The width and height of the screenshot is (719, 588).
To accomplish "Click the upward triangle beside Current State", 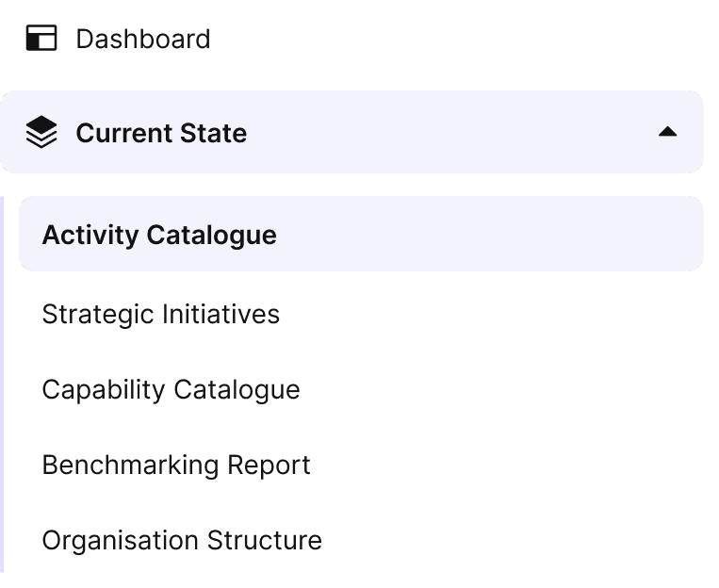I will click(x=667, y=132).
